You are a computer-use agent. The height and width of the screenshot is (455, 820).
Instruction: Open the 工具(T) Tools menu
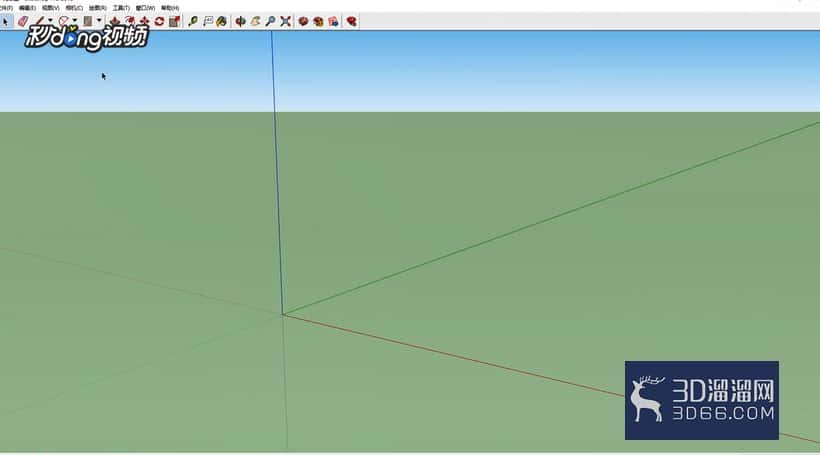coord(121,8)
